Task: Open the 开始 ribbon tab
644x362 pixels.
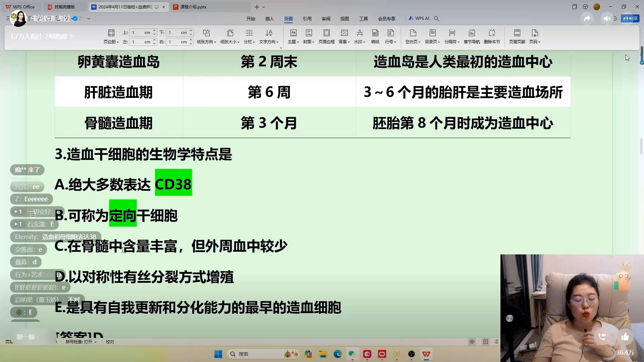Action: tap(251, 19)
